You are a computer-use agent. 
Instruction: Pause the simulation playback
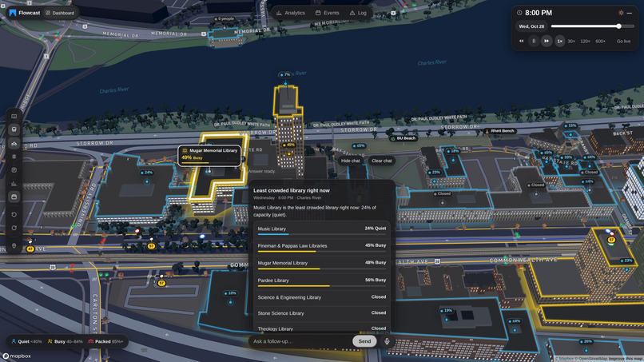[534, 41]
